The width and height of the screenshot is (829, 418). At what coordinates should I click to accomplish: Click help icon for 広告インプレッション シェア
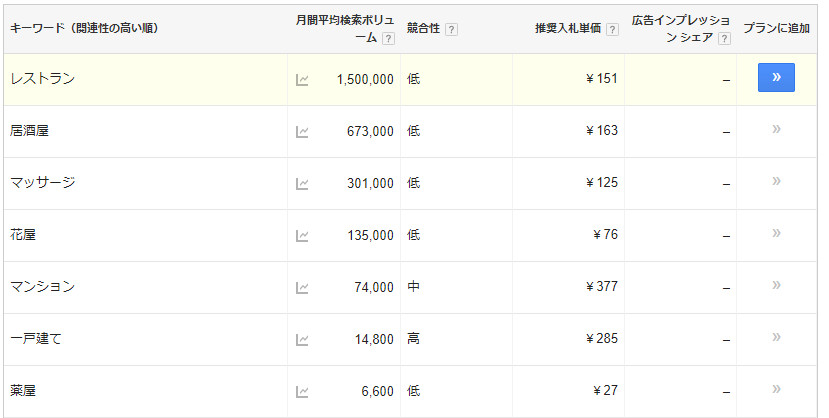(x=724, y=38)
